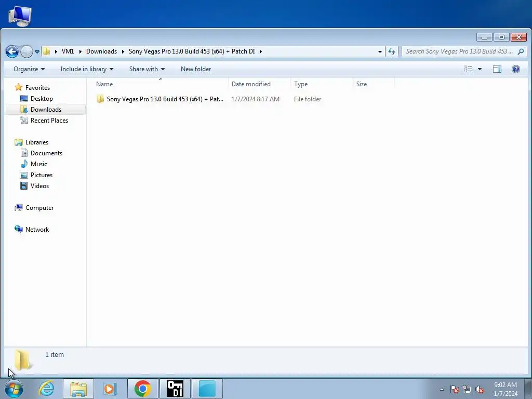Click the muted volume speaker tray icon

pyautogui.click(x=480, y=389)
